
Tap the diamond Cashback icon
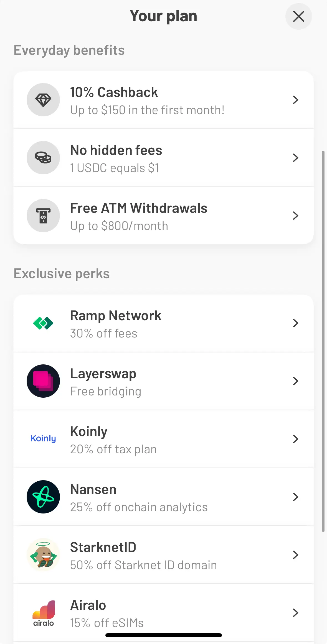(x=43, y=100)
